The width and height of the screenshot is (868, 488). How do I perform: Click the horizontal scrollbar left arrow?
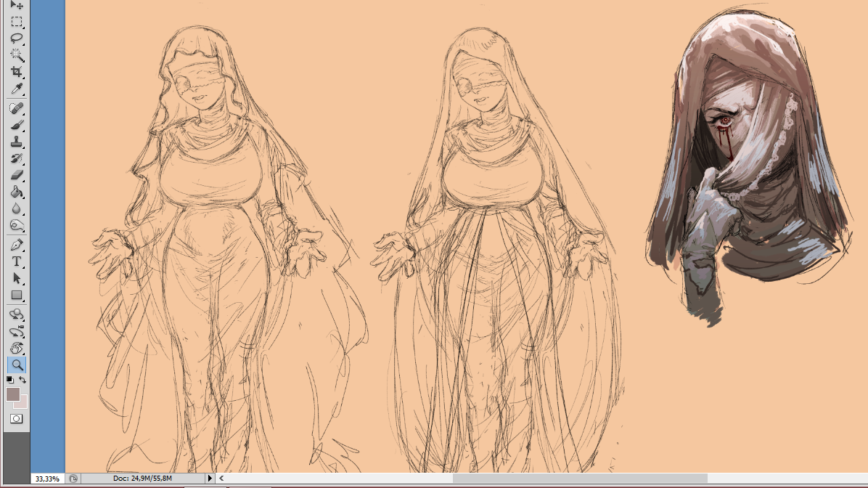221,478
